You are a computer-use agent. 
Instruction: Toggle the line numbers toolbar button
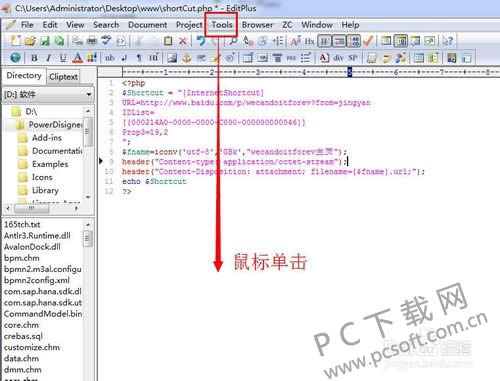coord(354,41)
